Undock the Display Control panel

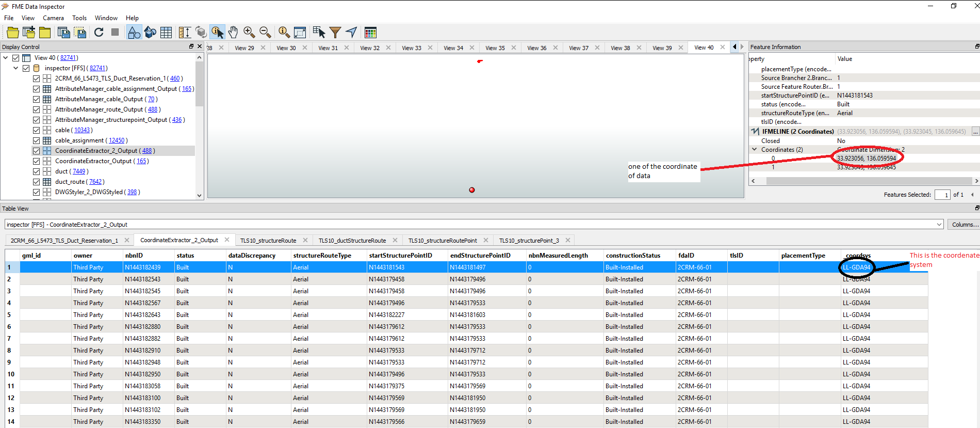click(191, 46)
